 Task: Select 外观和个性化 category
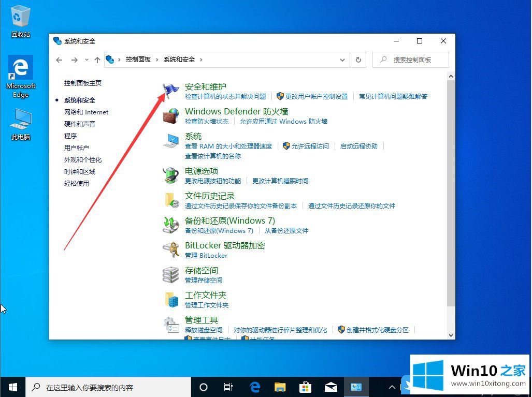pyautogui.click(x=83, y=160)
